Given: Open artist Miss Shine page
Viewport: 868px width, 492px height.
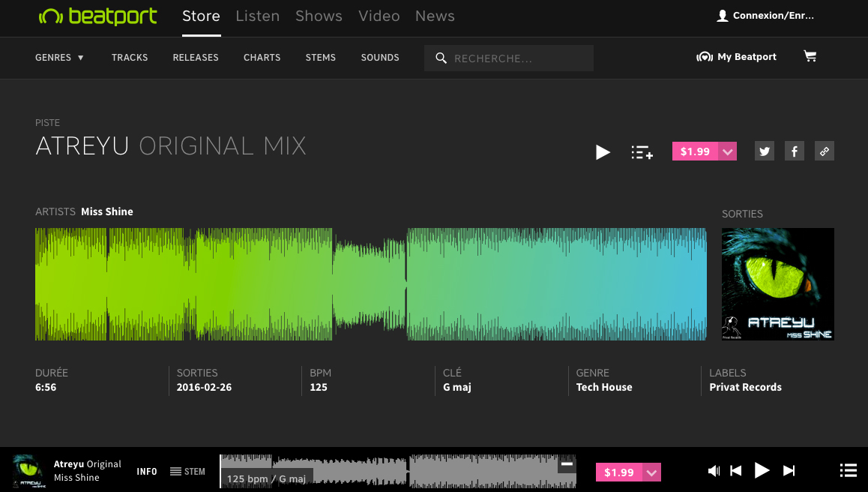Looking at the screenshot, I should (107, 211).
